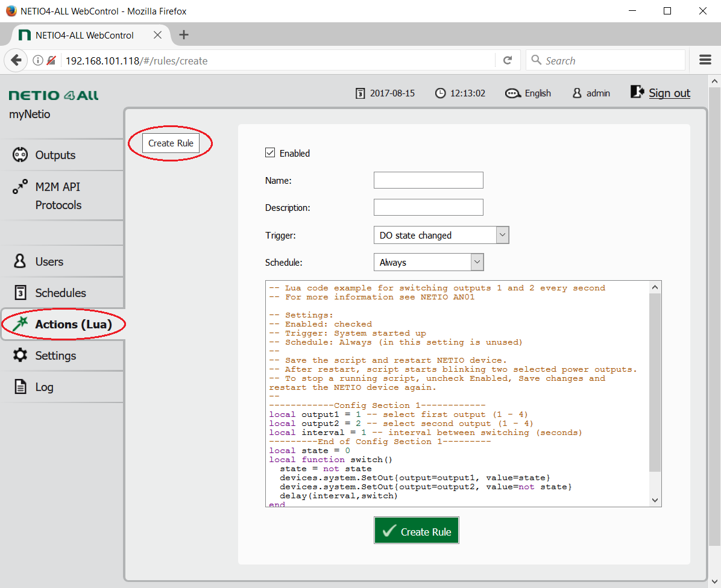This screenshot has width=721, height=588.
Task: Open Settings gear icon in sidebar
Action: tap(20, 355)
